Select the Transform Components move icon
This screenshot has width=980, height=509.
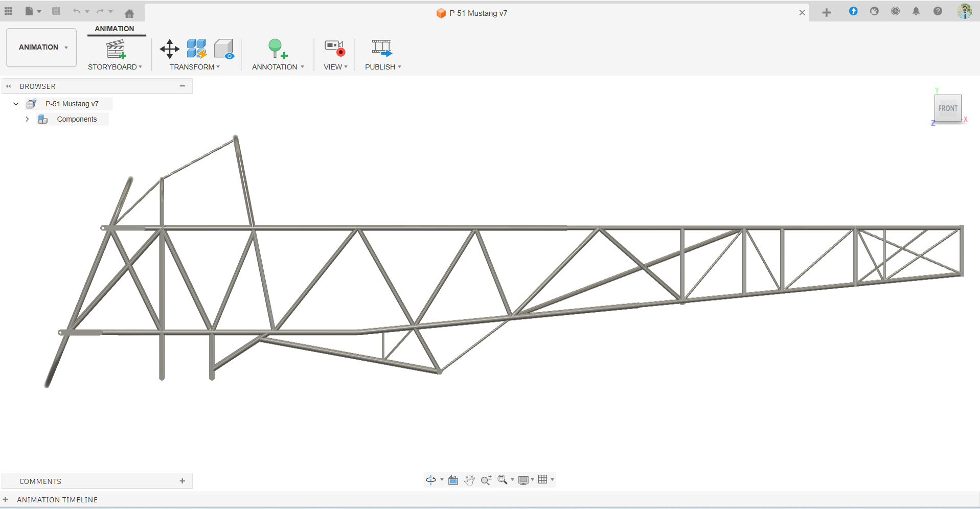coord(169,49)
